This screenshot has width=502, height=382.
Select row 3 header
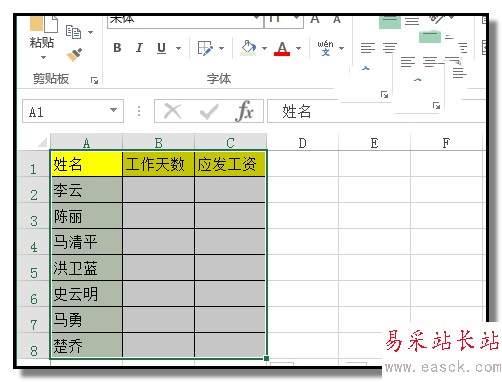pos(33,216)
